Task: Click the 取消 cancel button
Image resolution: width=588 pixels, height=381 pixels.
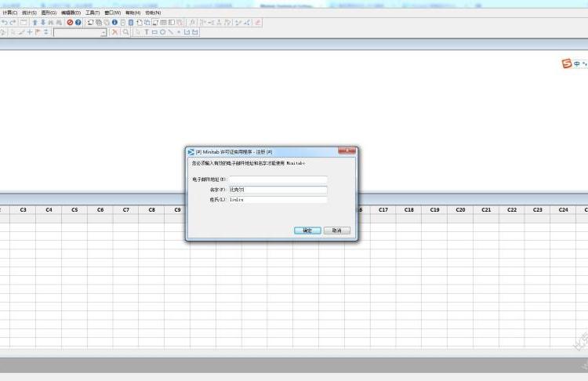Action: click(x=337, y=230)
